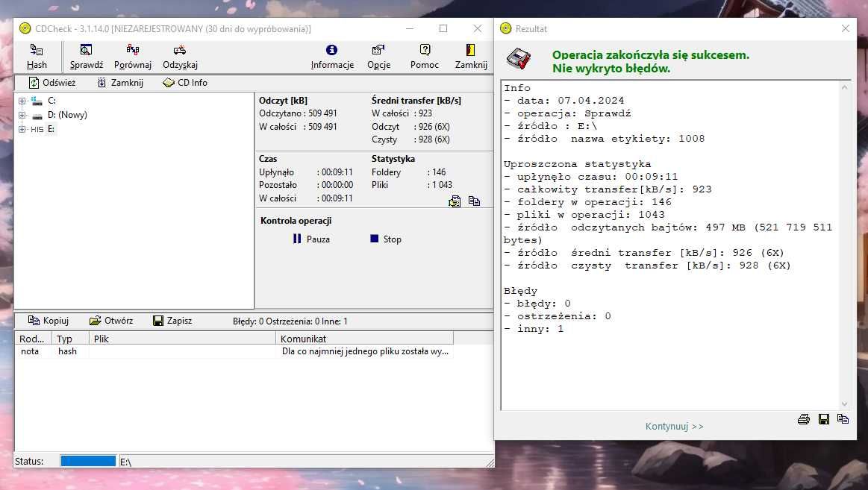
Task: Click the E:\ path in status bar
Action: pos(125,462)
